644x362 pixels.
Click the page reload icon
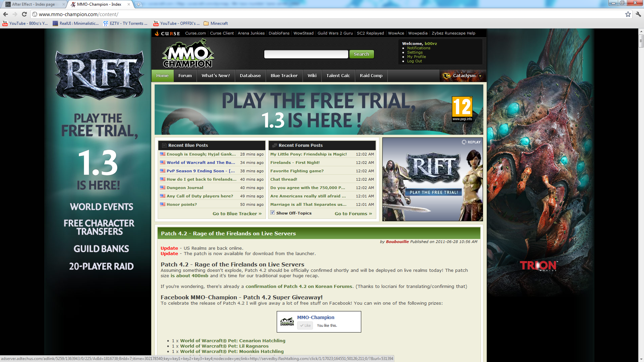(24, 14)
